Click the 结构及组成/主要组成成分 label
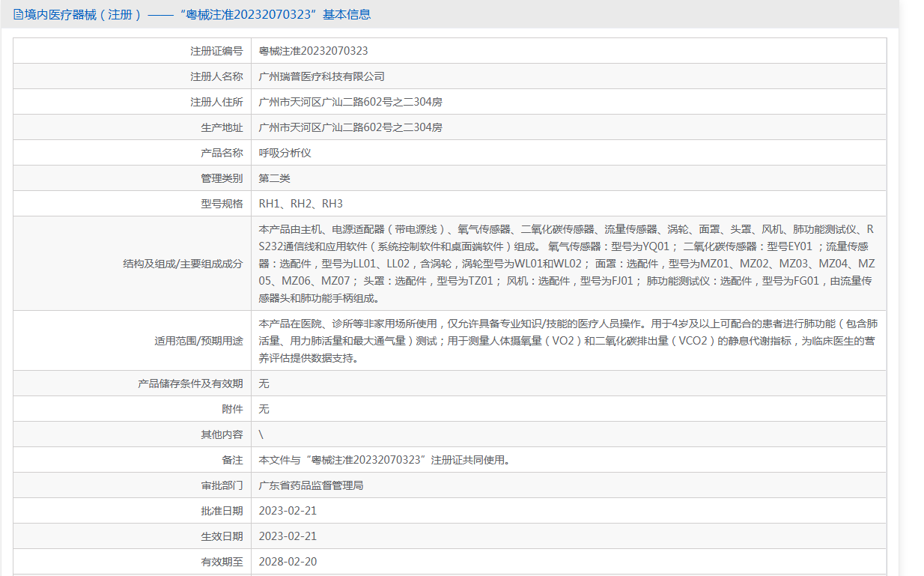The height and width of the screenshot is (576, 924). pyautogui.click(x=183, y=264)
